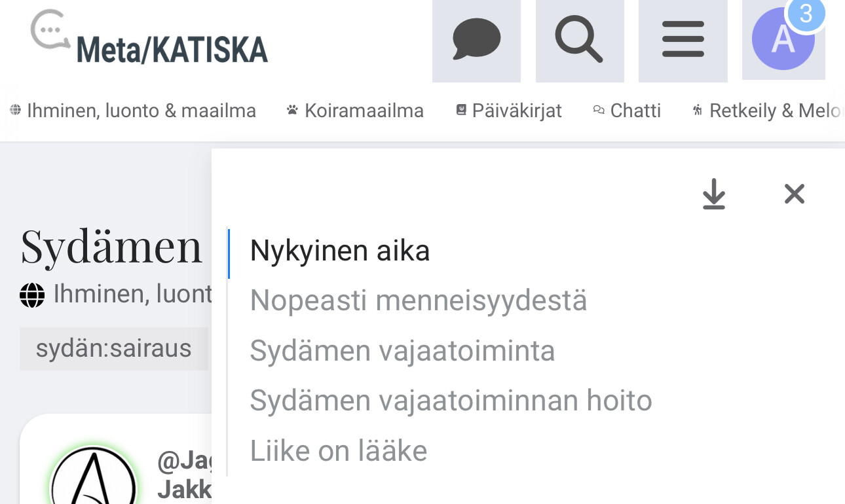Click the Meta/KATISKA site logo

coord(150,40)
